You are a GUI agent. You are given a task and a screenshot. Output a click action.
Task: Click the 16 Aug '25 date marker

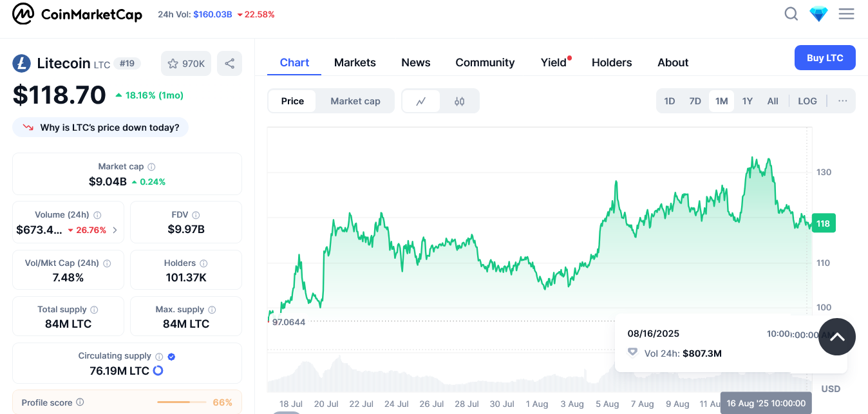pos(766,403)
